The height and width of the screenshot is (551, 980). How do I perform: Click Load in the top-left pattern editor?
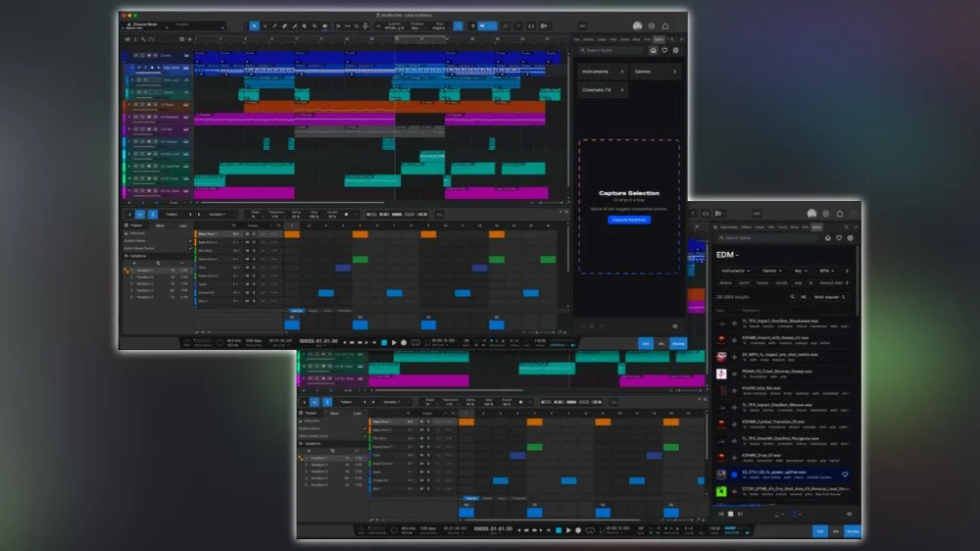coord(182,225)
